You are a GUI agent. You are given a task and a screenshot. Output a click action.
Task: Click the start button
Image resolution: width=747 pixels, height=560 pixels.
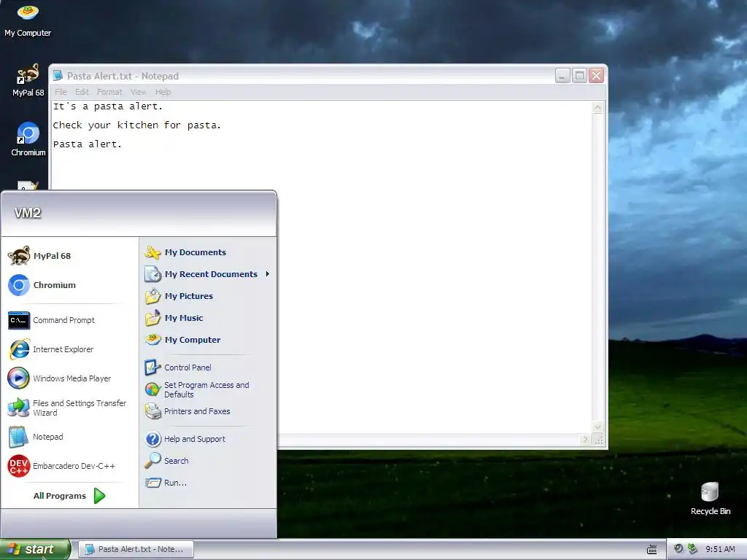point(35,549)
